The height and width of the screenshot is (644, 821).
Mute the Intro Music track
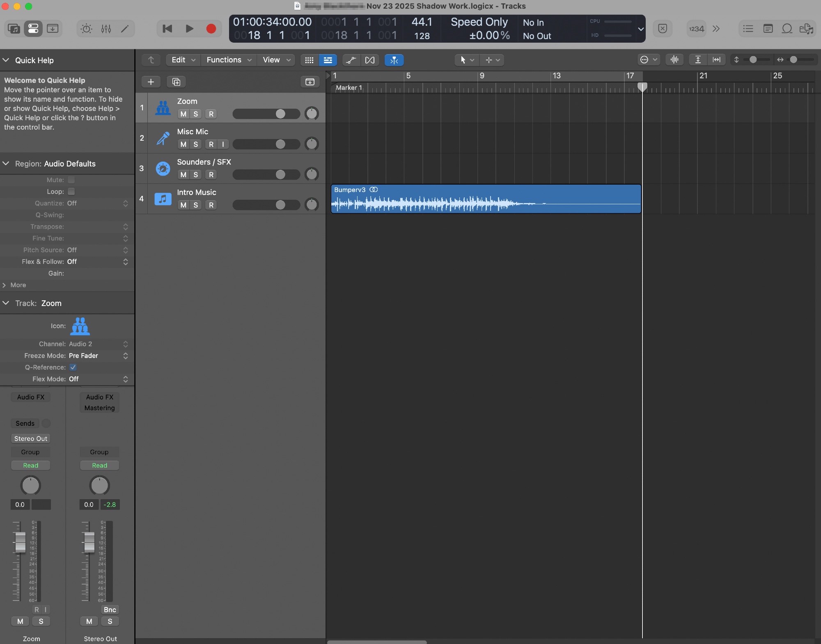pyautogui.click(x=183, y=205)
